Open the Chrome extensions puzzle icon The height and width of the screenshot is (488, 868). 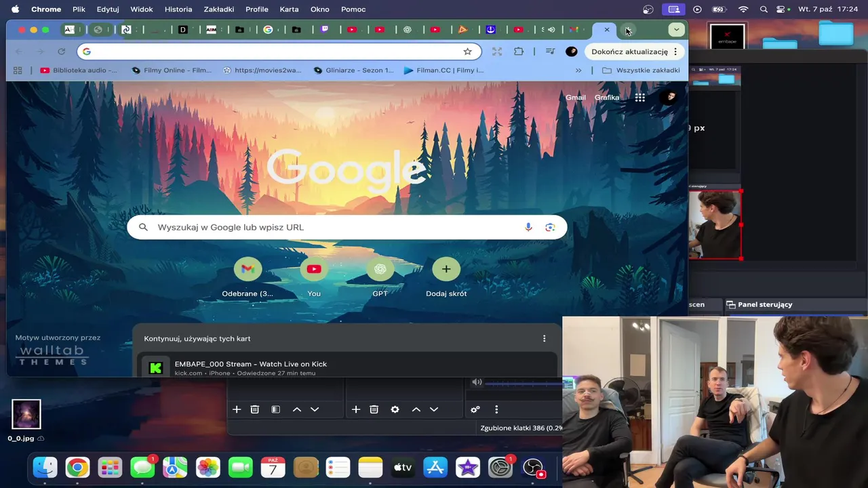tap(519, 52)
